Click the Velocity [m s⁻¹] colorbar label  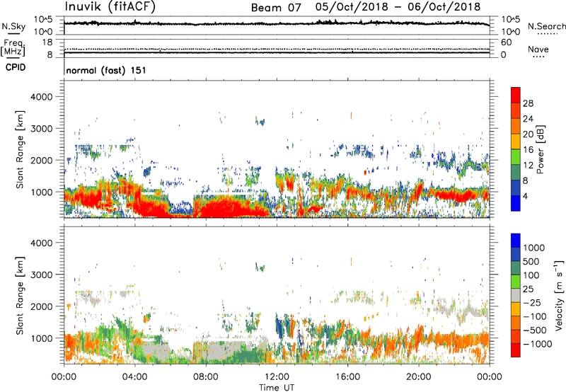click(x=559, y=295)
